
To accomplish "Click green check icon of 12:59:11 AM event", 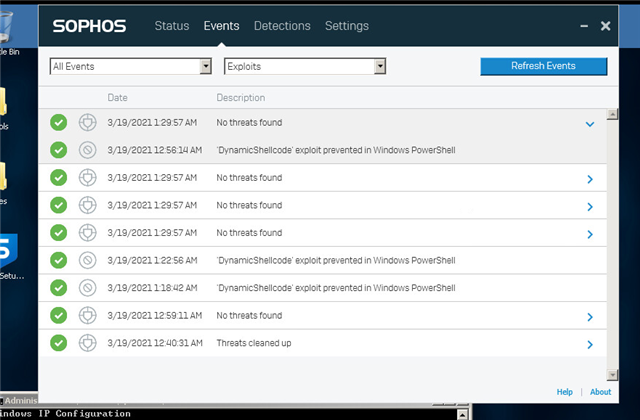I will (x=58, y=315).
